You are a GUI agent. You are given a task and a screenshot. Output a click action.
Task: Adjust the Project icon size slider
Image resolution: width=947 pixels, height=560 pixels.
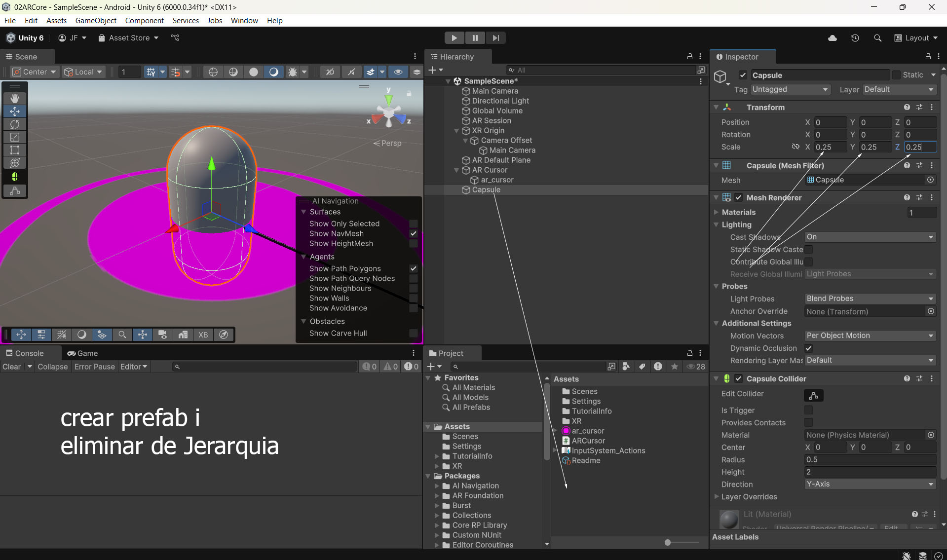pos(668,542)
